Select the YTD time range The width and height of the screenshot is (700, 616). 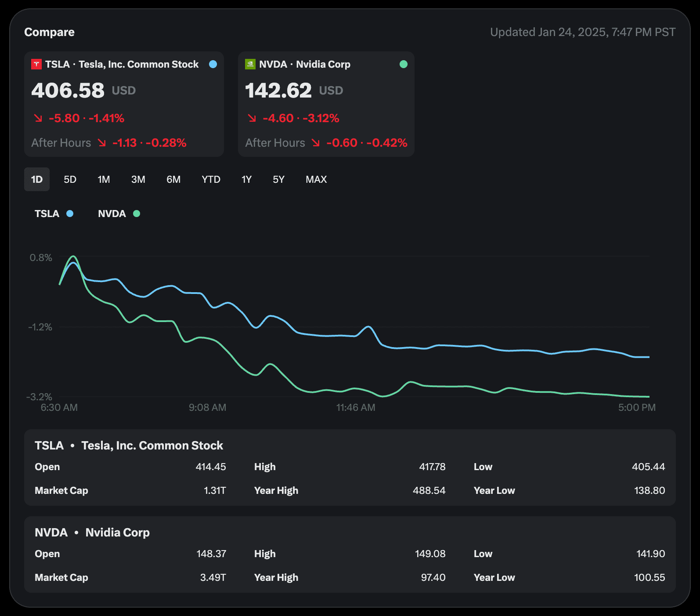[211, 179]
